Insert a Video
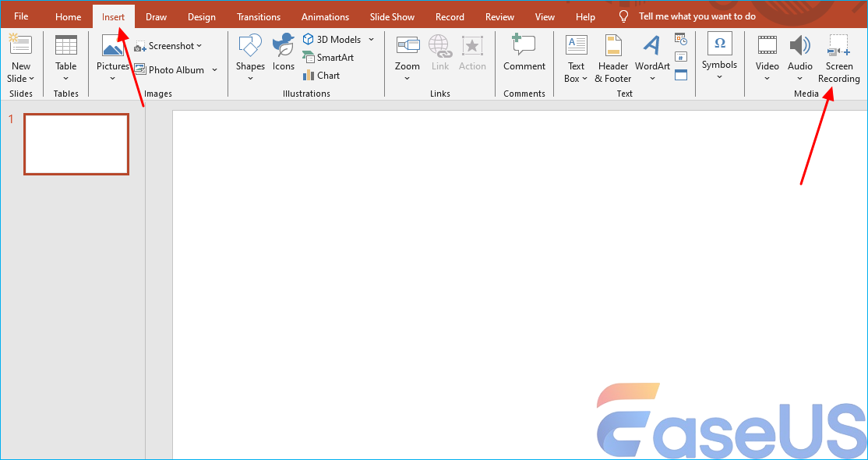 tap(767, 53)
